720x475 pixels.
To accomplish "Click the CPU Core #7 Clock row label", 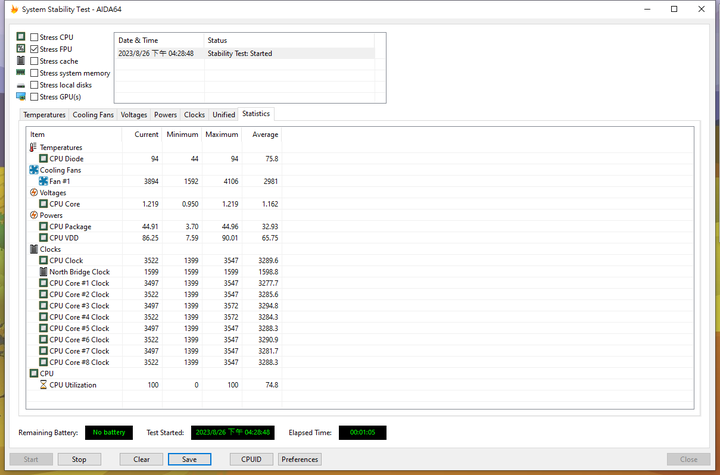I will pyautogui.click(x=79, y=351).
